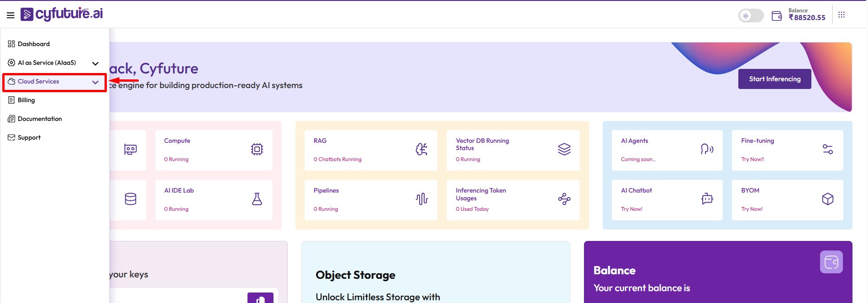Select Dashboard in the sidebar
This screenshot has width=868, height=303.
pyautogui.click(x=33, y=44)
